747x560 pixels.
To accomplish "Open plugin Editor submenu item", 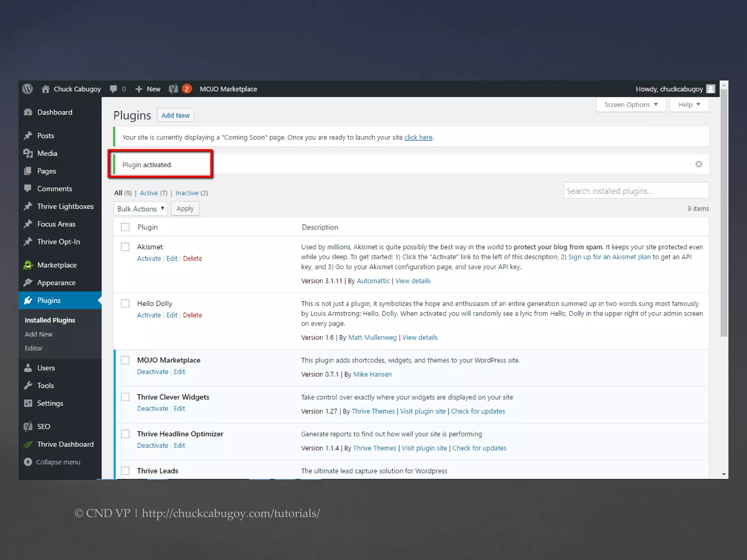I will (x=34, y=348).
